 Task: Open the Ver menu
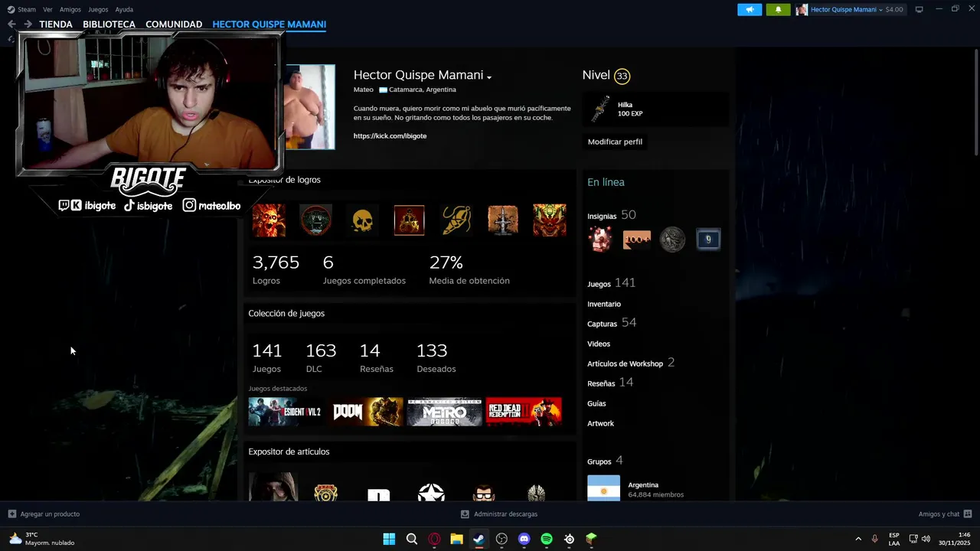point(48,9)
